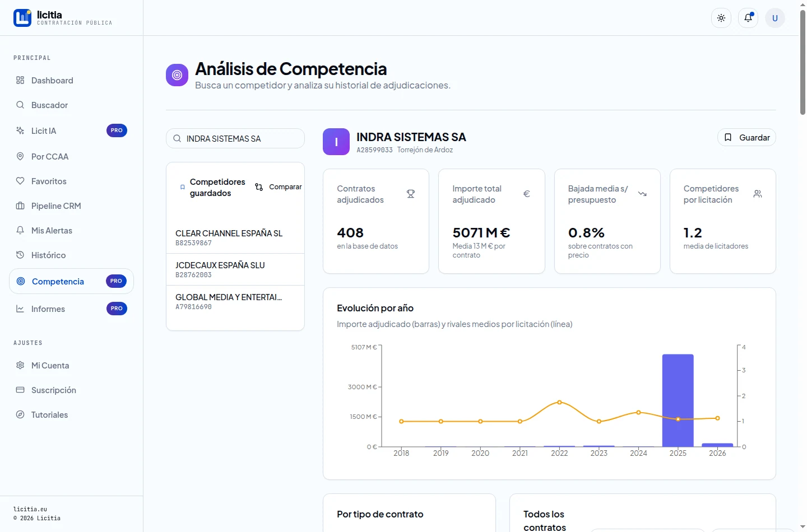Image resolution: width=807 pixels, height=532 pixels.
Task: Click the Pipeline CRM briefcase icon
Action: point(20,206)
